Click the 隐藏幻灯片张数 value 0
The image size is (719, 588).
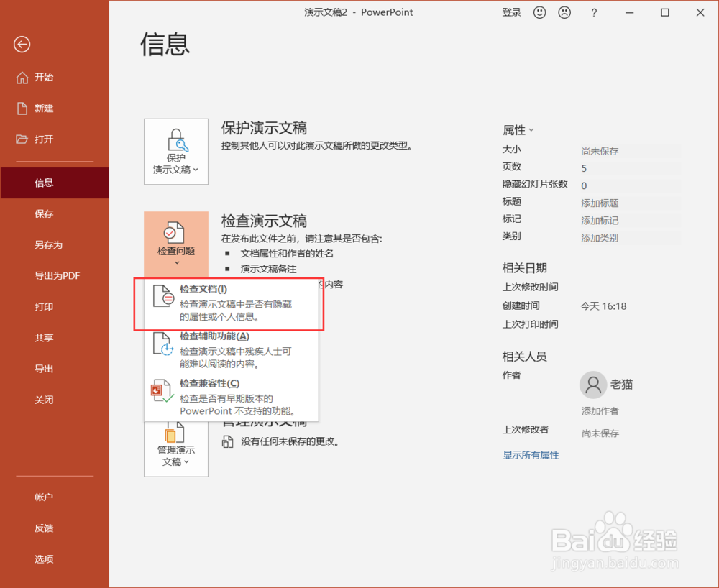click(584, 185)
